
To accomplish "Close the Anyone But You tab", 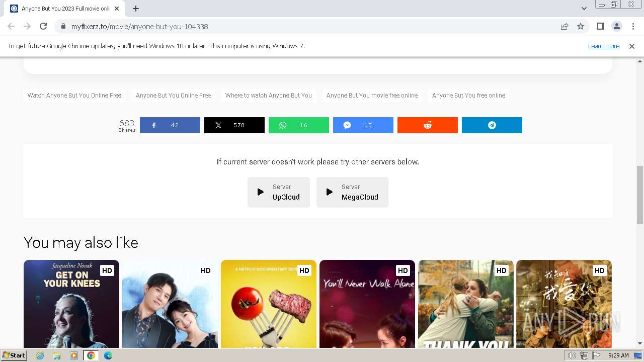I will pos(117,9).
